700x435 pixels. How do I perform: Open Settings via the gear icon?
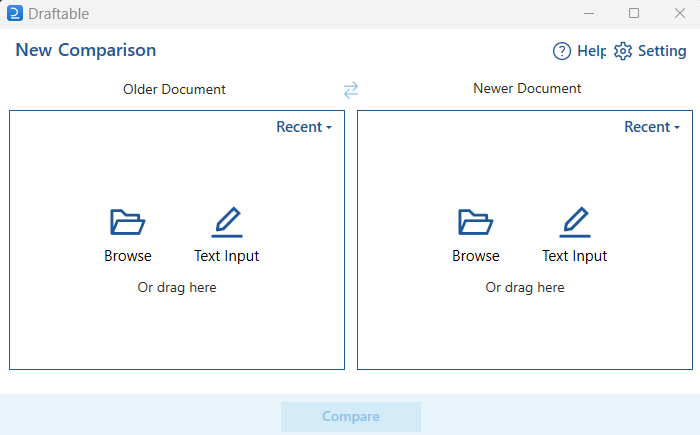pyautogui.click(x=623, y=51)
